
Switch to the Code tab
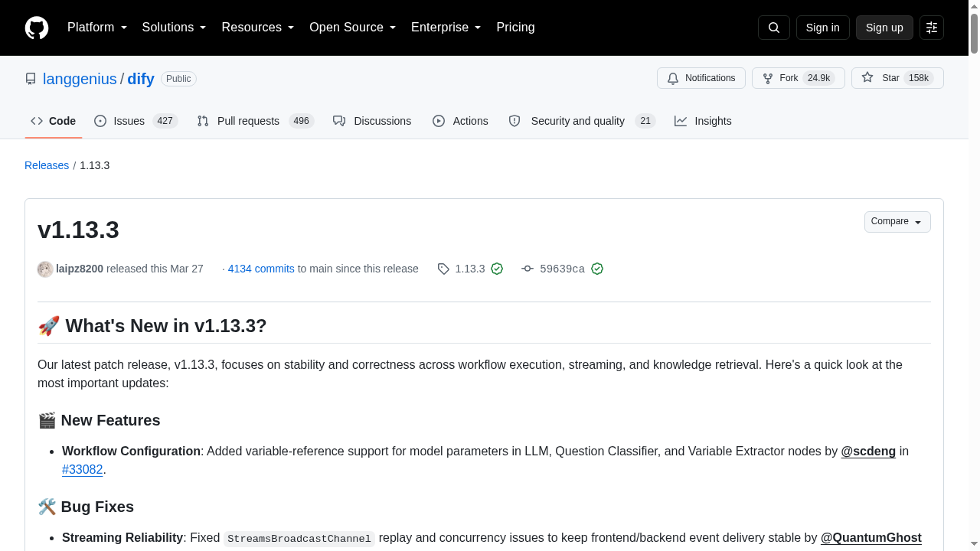click(x=54, y=121)
